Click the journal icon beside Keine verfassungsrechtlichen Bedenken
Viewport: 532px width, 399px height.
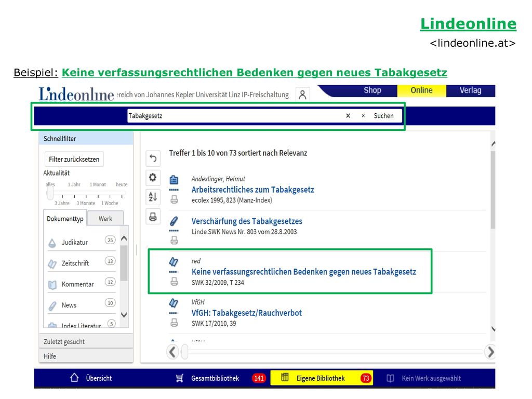pyautogui.click(x=174, y=262)
